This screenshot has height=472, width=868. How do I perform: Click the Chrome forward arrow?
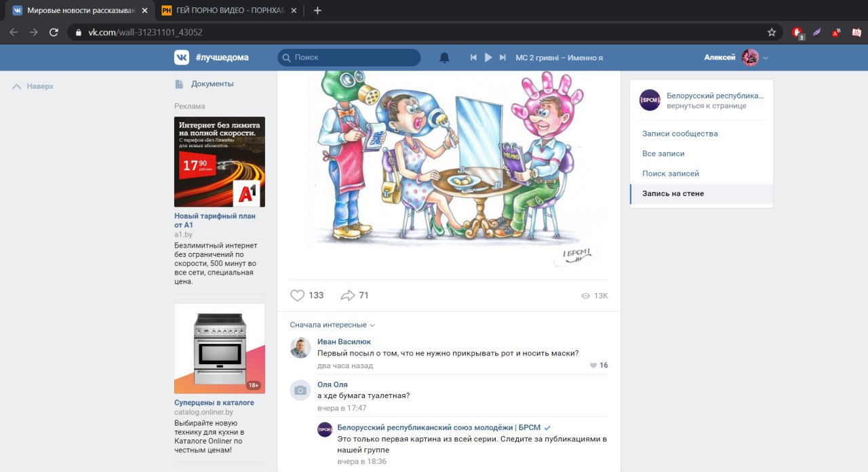coord(34,32)
